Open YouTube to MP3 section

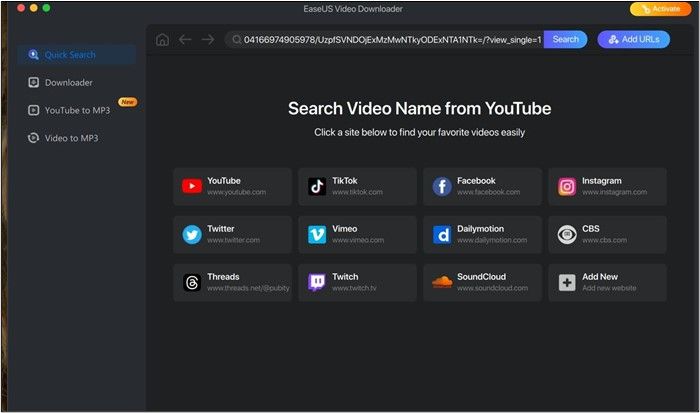pyautogui.click(x=76, y=110)
